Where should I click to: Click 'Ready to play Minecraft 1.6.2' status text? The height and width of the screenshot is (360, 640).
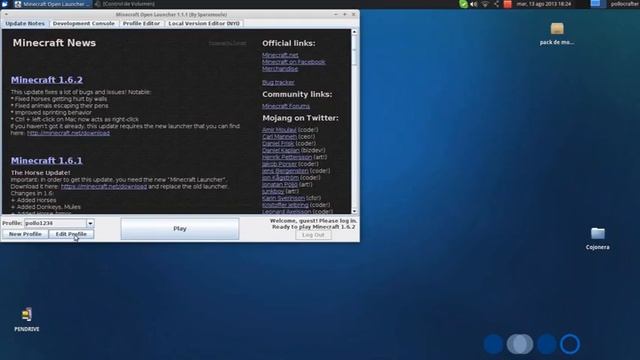[313, 227]
